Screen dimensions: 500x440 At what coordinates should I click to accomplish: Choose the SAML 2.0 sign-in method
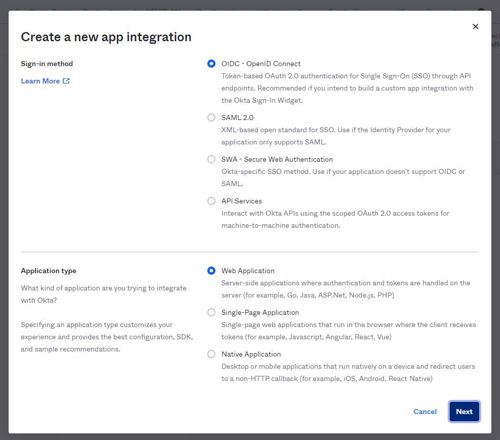coord(211,117)
